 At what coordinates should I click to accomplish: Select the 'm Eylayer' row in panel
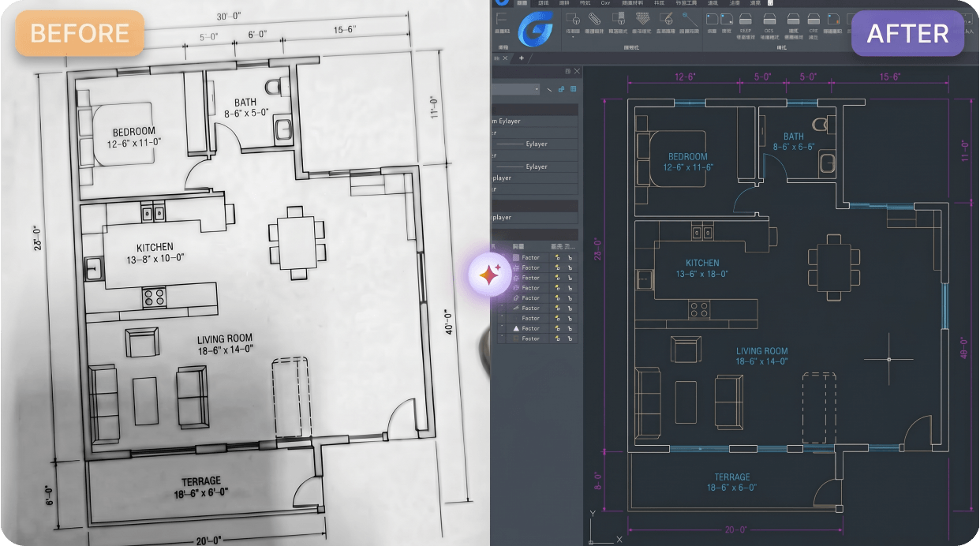click(534, 121)
